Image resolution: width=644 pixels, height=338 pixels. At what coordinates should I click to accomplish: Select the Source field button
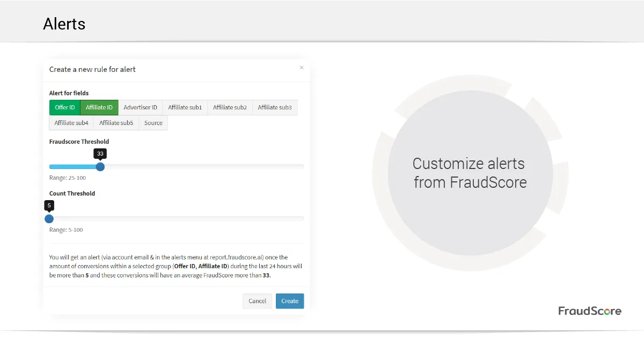153,123
